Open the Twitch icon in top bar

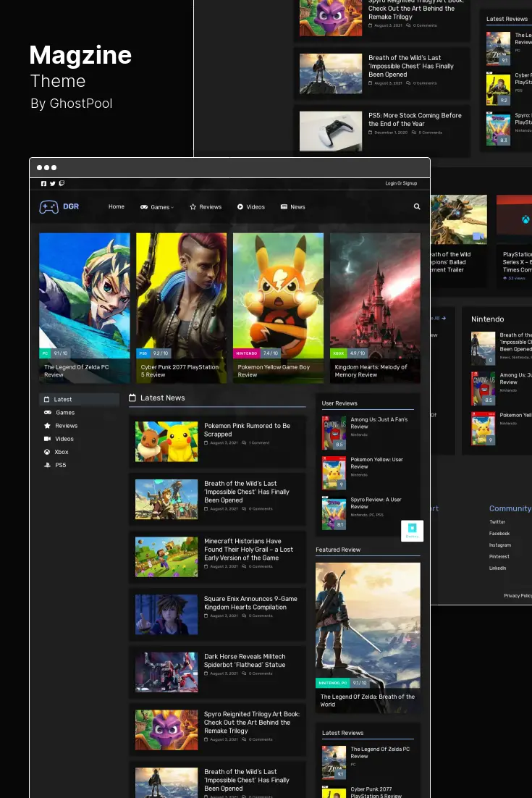62,183
